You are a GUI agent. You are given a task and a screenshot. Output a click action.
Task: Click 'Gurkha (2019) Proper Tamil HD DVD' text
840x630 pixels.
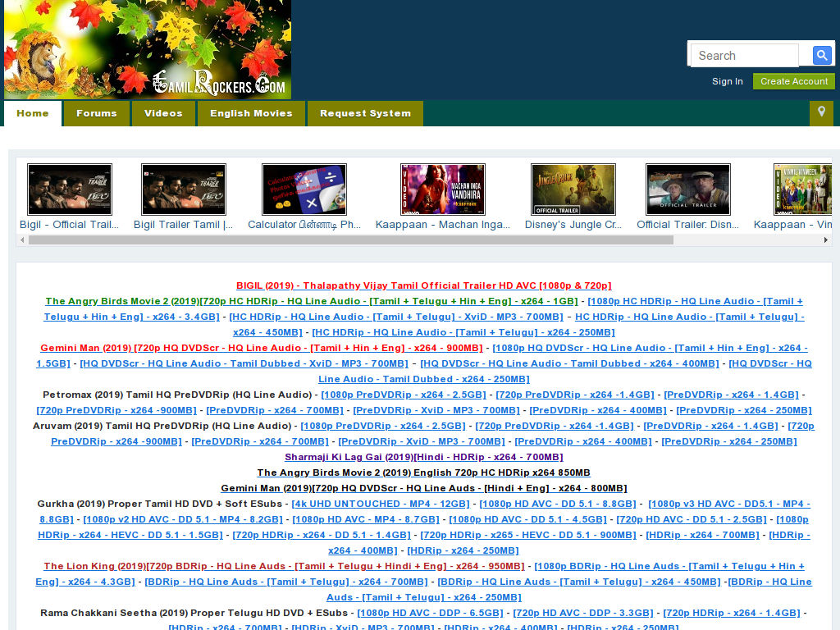tap(160, 504)
